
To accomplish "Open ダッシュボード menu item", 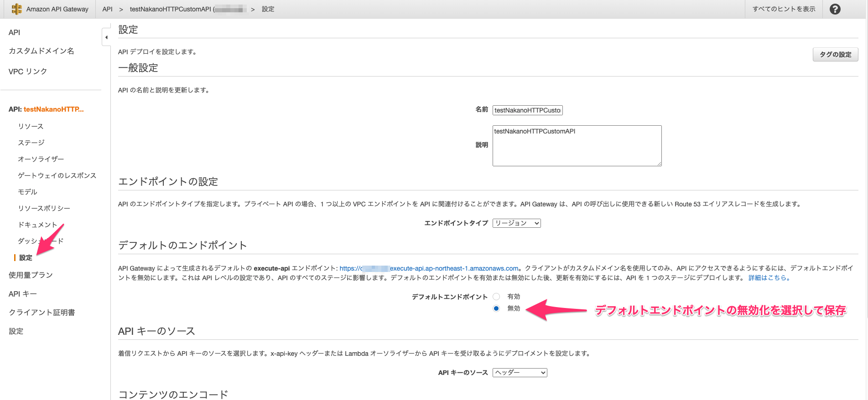I will 41,241.
